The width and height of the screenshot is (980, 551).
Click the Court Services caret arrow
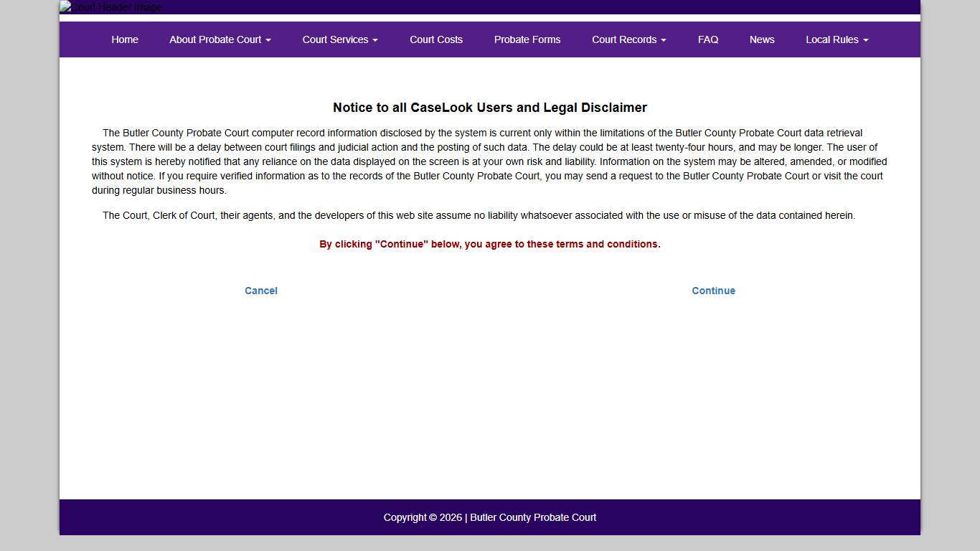tap(375, 39)
